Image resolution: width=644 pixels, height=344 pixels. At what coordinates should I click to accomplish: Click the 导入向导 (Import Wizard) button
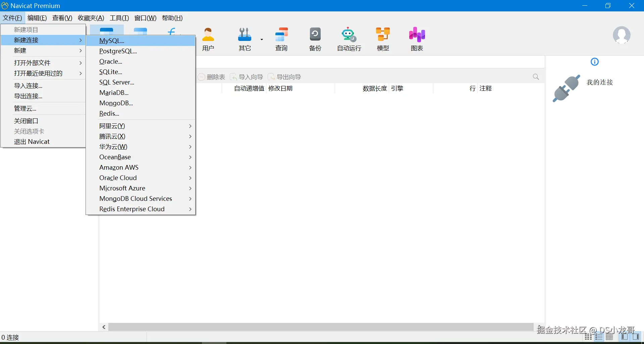pyautogui.click(x=247, y=77)
